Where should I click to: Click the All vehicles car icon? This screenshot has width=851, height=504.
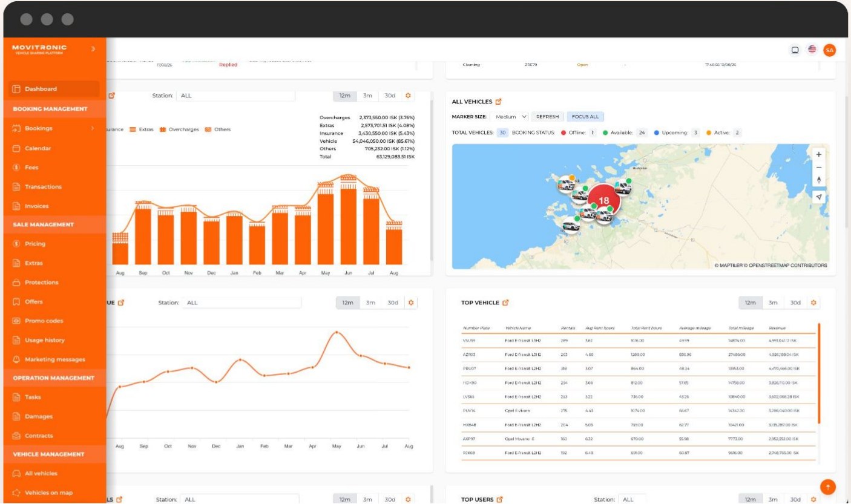click(x=16, y=474)
